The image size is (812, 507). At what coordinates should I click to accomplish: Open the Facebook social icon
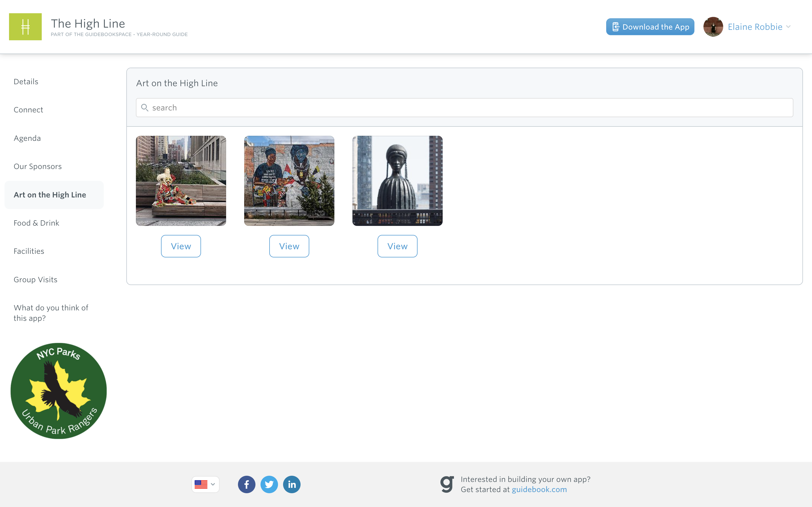[x=247, y=484]
